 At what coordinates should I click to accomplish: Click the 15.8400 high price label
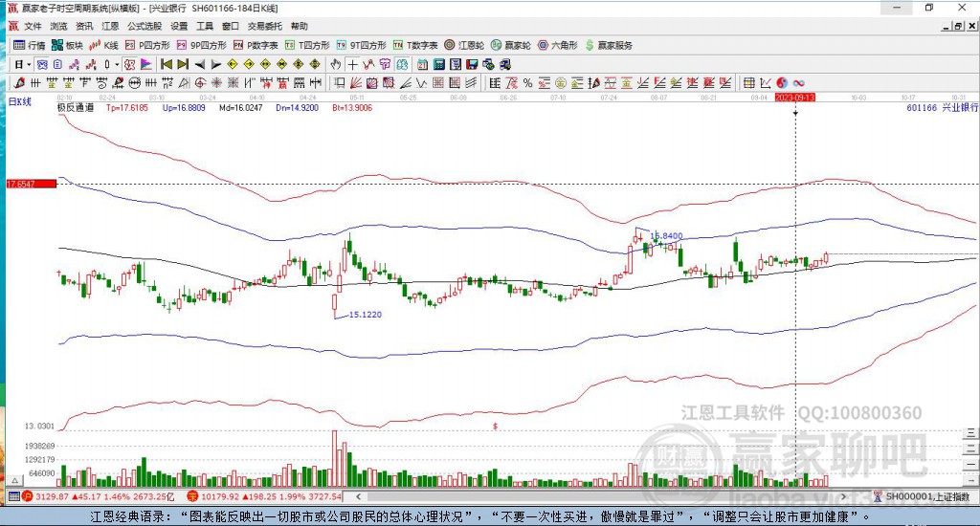(666, 236)
